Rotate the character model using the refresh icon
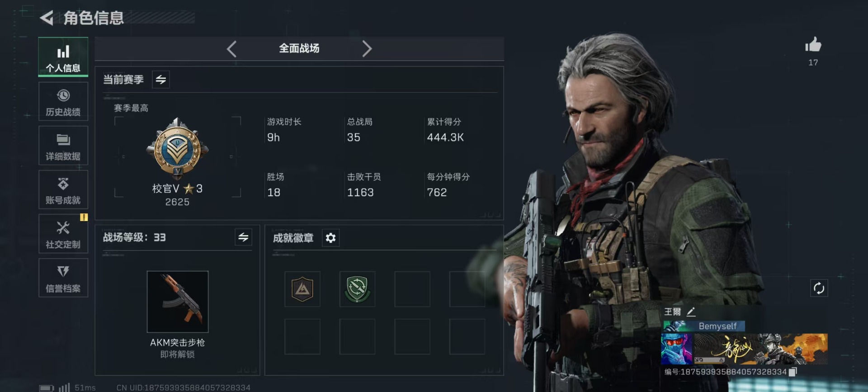The width and height of the screenshot is (868, 392). 819,288
